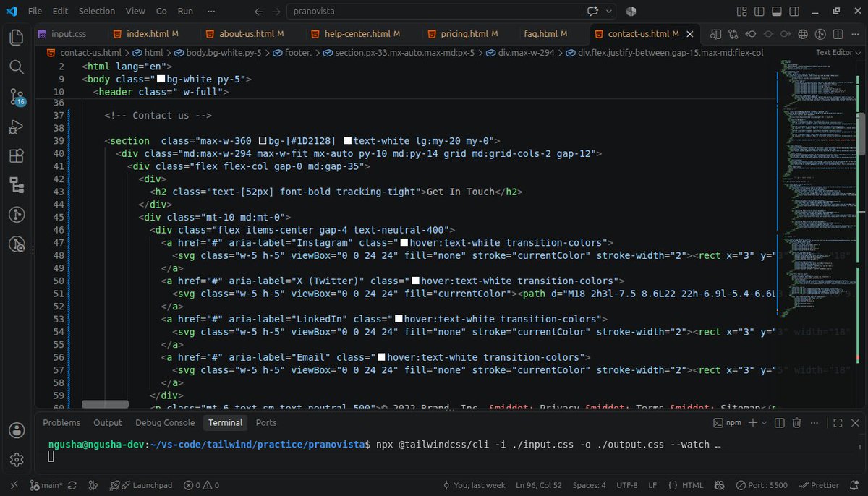Expand the Copilot chat dropdown chevron
The image size is (868, 496).
610,12
